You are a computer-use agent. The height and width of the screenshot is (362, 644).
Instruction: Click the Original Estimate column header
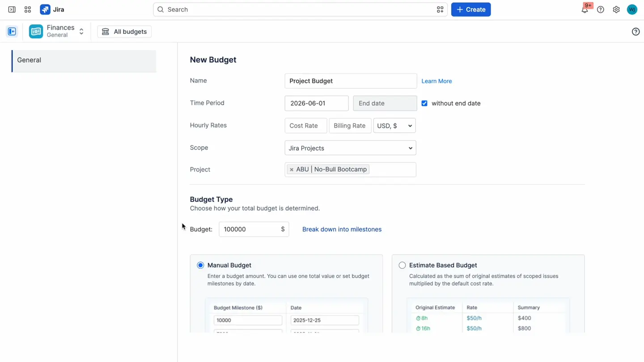point(435,307)
